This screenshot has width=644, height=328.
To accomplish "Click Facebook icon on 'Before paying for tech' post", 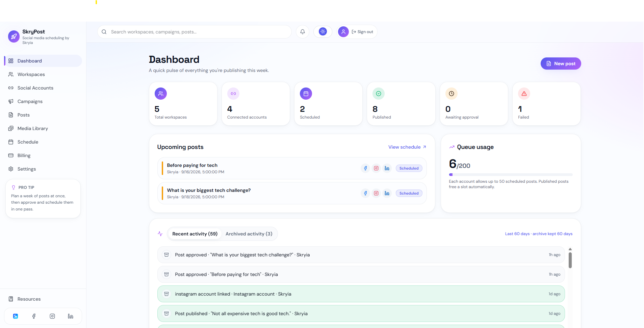I will coord(365,168).
